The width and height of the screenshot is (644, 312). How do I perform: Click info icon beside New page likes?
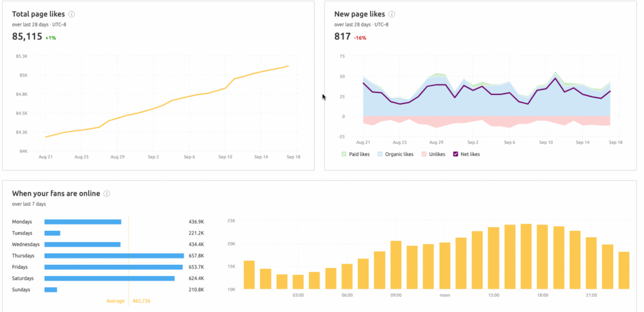(x=392, y=14)
